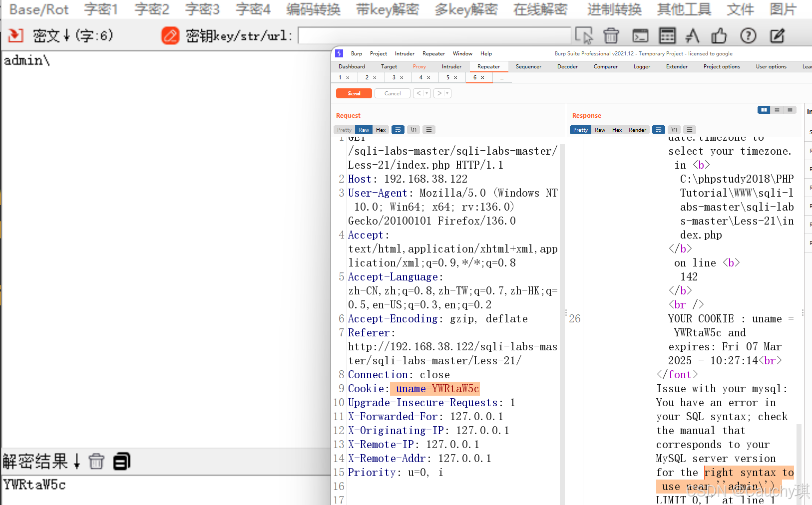The width and height of the screenshot is (812, 505).
Task: Open the terminal/console icon
Action: click(640, 35)
